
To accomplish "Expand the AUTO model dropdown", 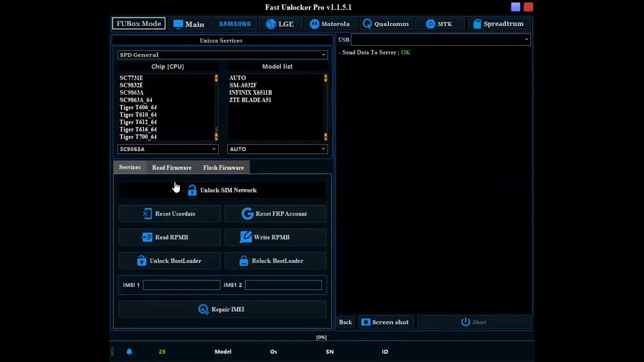I will click(x=277, y=149).
